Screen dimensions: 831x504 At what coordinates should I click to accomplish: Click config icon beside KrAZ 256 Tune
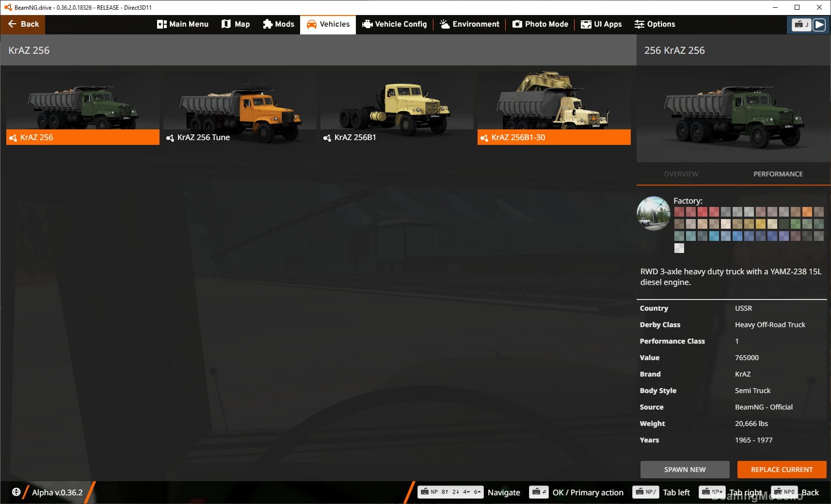coord(170,138)
